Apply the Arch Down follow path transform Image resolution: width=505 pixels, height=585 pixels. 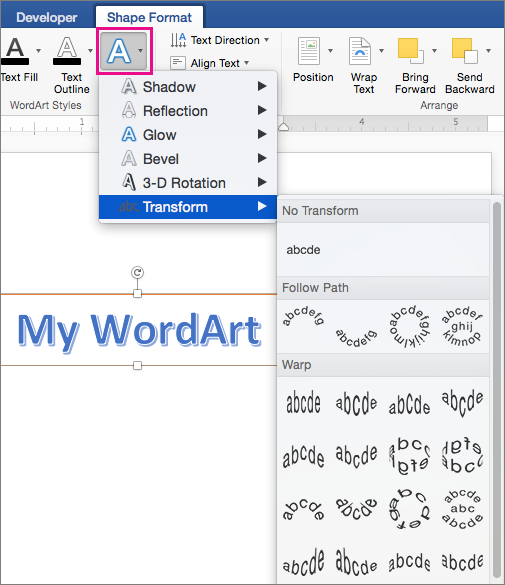[356, 338]
